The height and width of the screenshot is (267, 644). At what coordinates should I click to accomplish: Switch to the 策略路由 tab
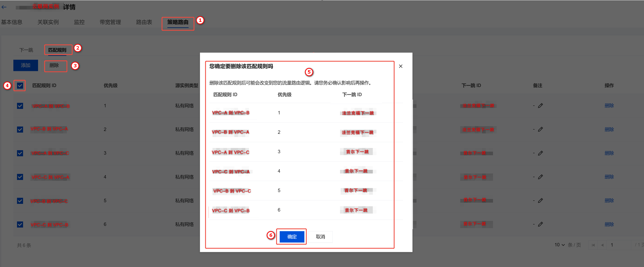(178, 22)
